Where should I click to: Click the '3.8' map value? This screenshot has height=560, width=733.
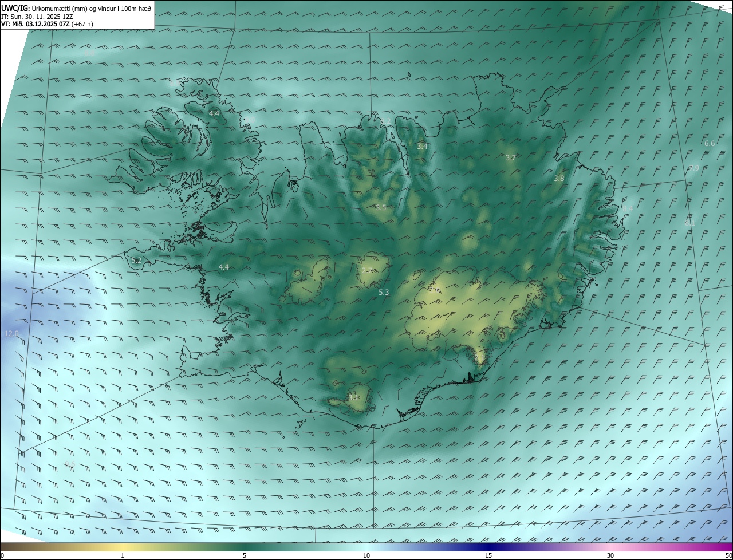559,179
